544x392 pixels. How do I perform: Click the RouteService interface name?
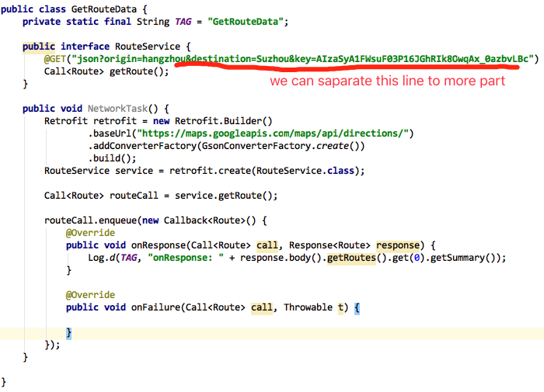coord(148,47)
